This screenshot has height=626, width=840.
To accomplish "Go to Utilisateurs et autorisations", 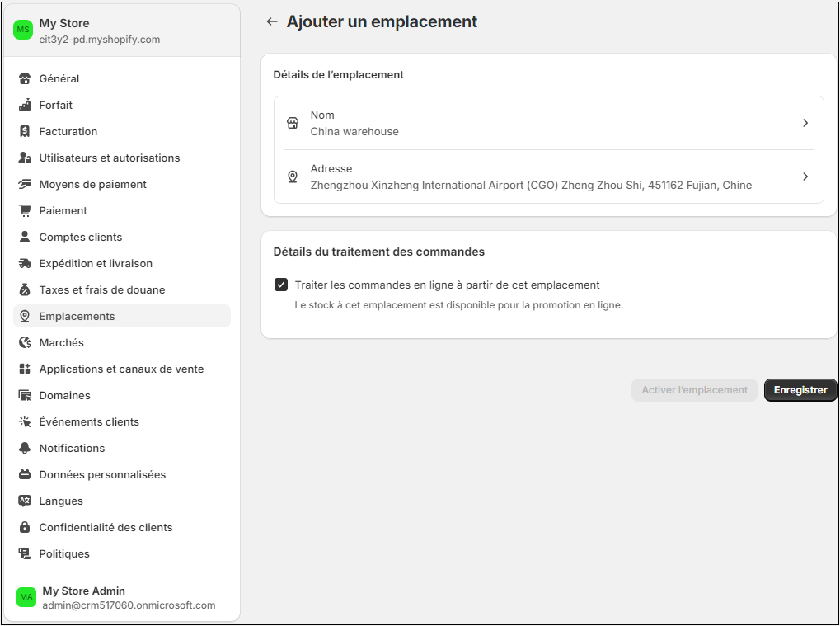I will coord(110,158).
